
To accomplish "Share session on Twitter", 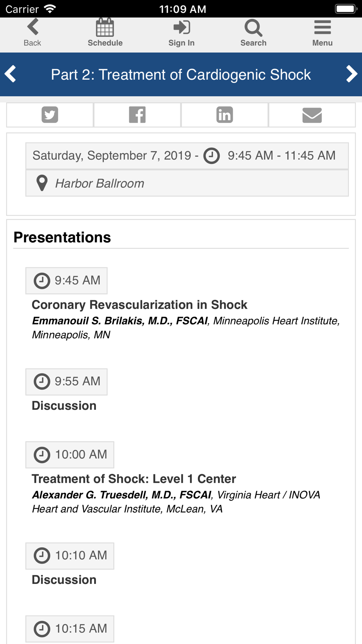I will click(50, 115).
